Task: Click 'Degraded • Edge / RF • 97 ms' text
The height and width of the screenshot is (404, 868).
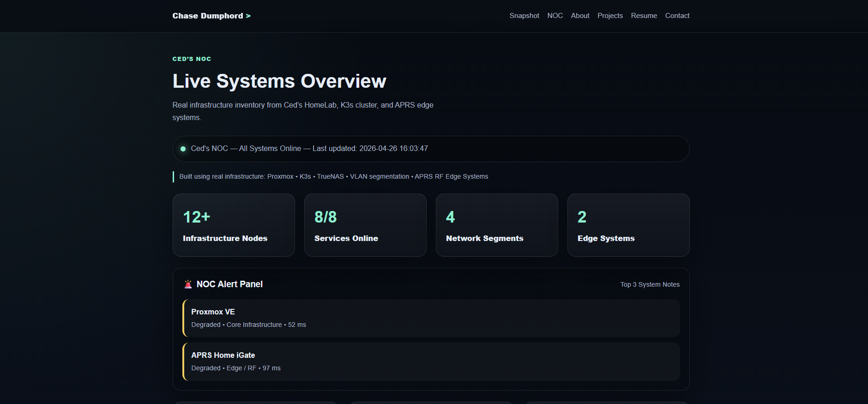Action: coord(236,368)
